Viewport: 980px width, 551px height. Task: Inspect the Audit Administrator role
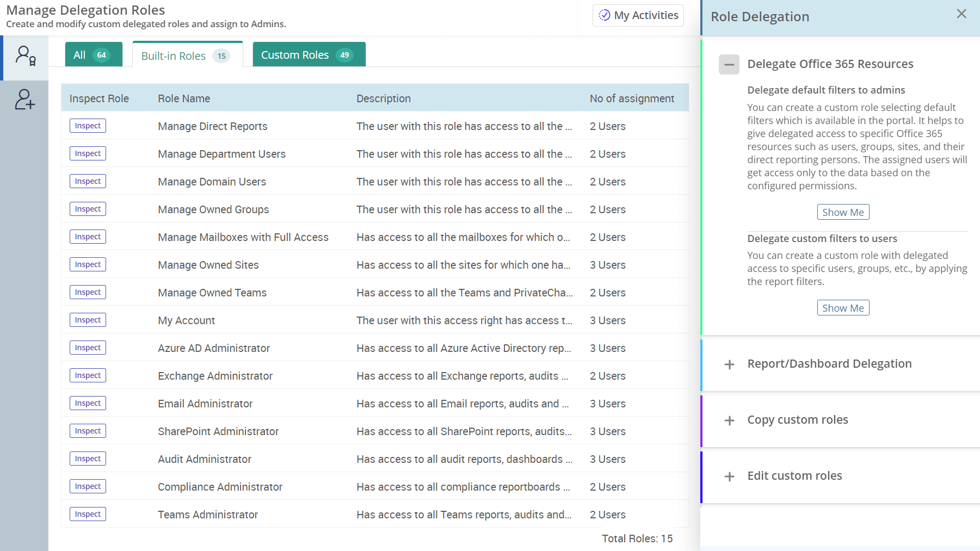[x=88, y=458]
